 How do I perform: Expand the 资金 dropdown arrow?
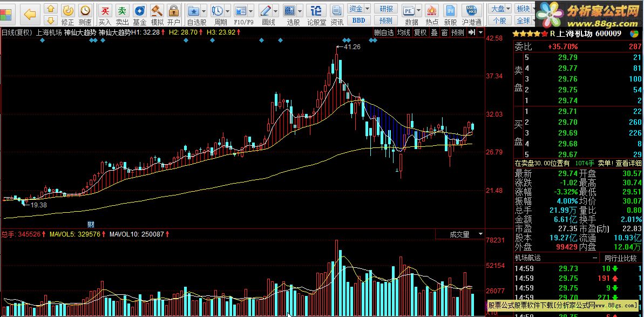(x=367, y=8)
